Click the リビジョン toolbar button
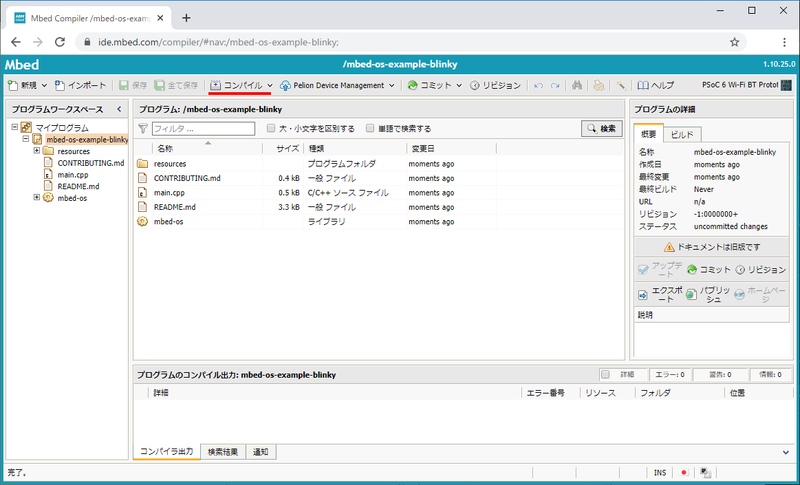Image resolution: width=800 pixels, height=485 pixels. coord(495,85)
